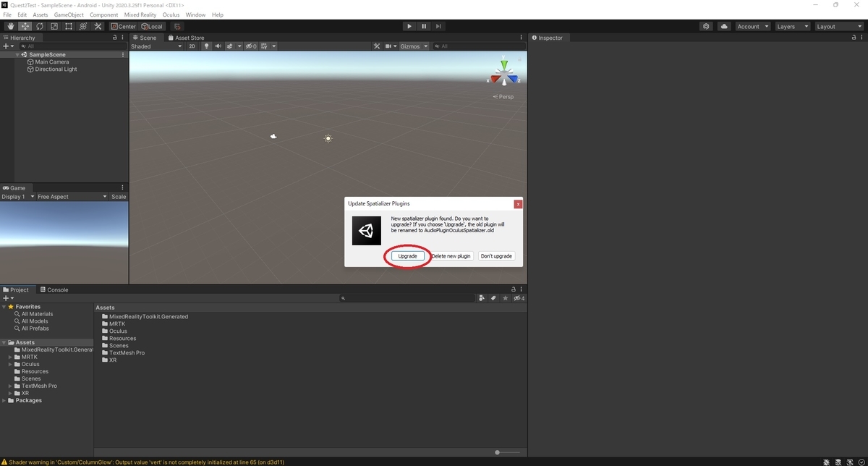The width and height of the screenshot is (868, 466).
Task: Switch to the Console tab
Action: [54, 290]
